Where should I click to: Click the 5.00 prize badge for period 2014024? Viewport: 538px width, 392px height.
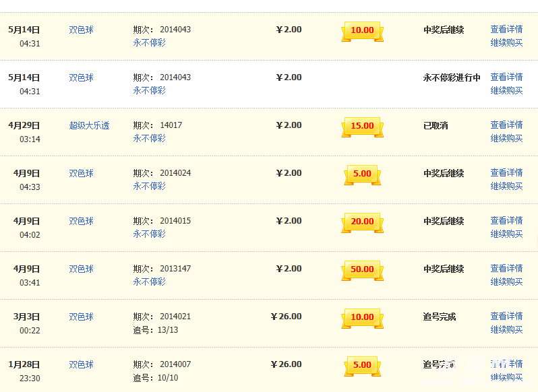(362, 174)
